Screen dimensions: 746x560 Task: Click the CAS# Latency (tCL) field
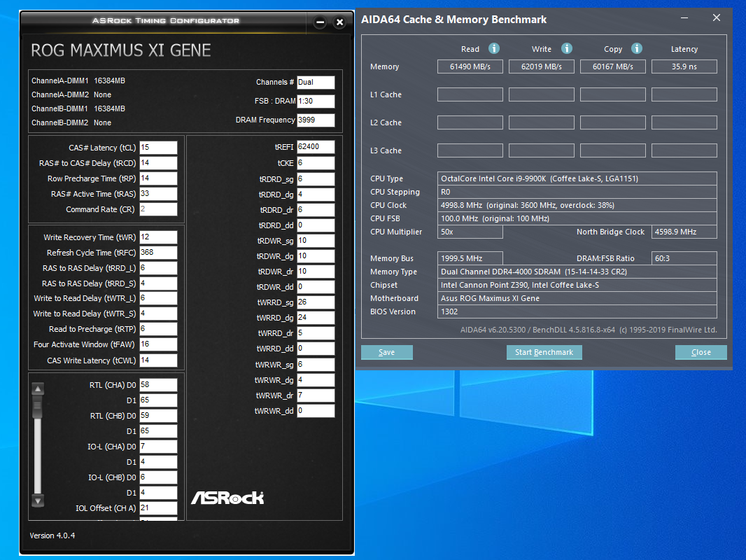(158, 148)
